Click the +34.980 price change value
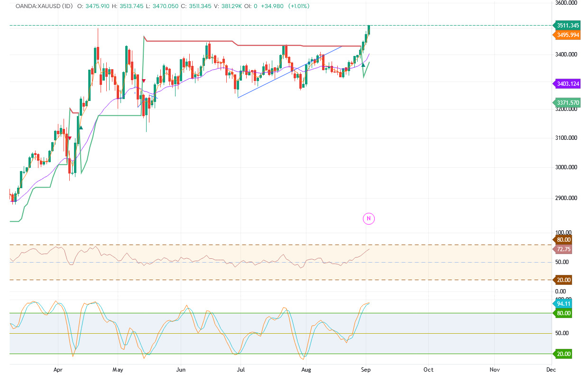This screenshot has height=392, width=583. tap(268, 7)
